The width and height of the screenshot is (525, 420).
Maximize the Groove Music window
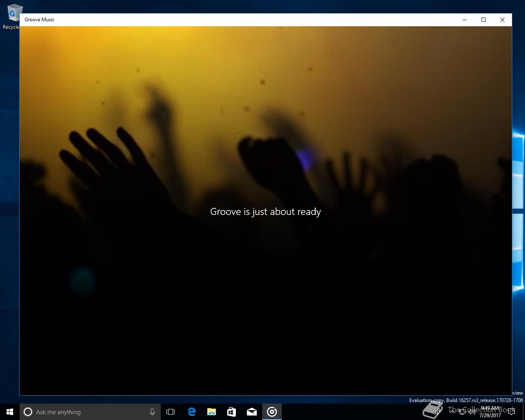[484, 20]
